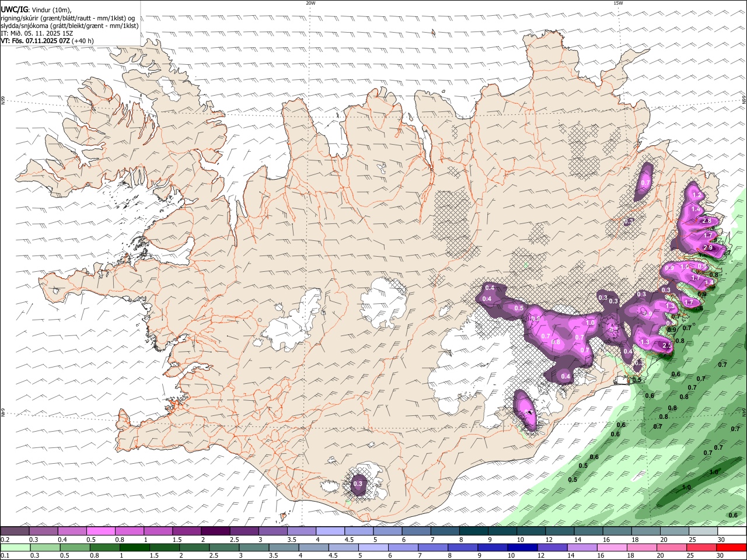Click the darkest green 1 rain legend swatch
This screenshot has width=747, height=560.
coord(134,547)
